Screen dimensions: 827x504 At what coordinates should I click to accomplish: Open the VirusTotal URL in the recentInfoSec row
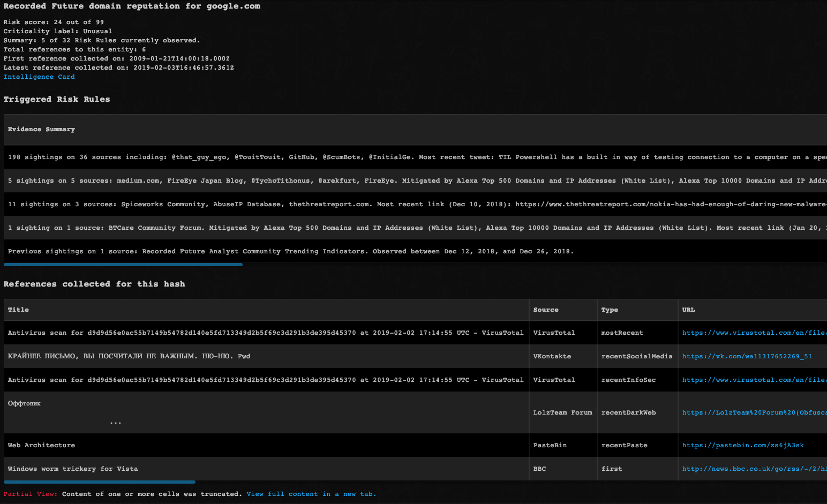click(753, 380)
